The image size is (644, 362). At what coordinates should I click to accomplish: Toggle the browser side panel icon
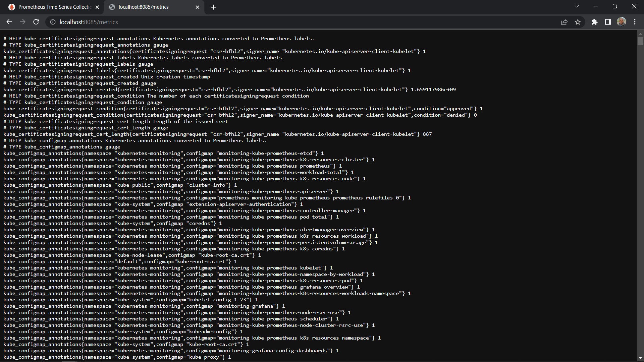click(x=608, y=22)
